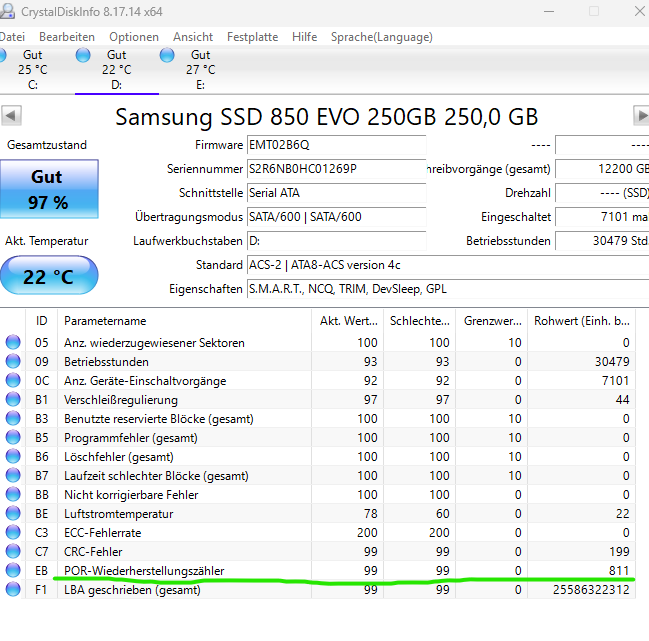Click the ID column header
The width and height of the screenshot is (649, 641).
click(41, 321)
